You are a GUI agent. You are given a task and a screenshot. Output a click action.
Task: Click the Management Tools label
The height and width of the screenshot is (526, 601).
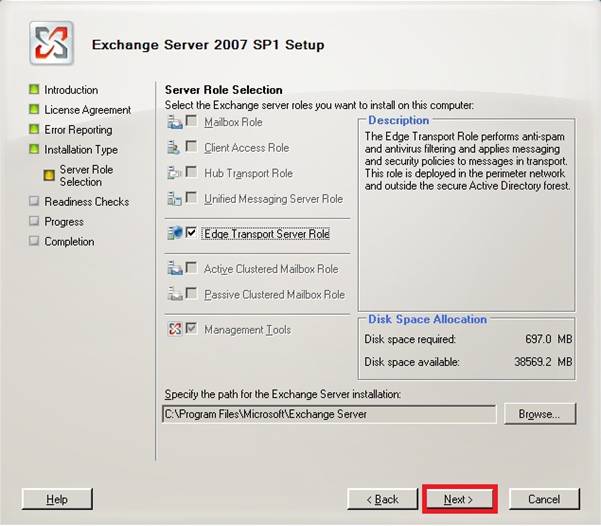tap(248, 330)
